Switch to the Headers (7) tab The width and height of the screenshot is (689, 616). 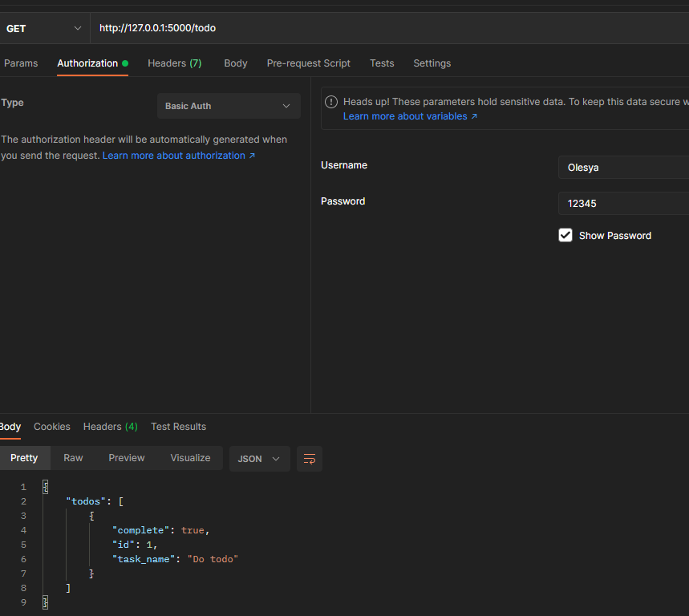(174, 63)
